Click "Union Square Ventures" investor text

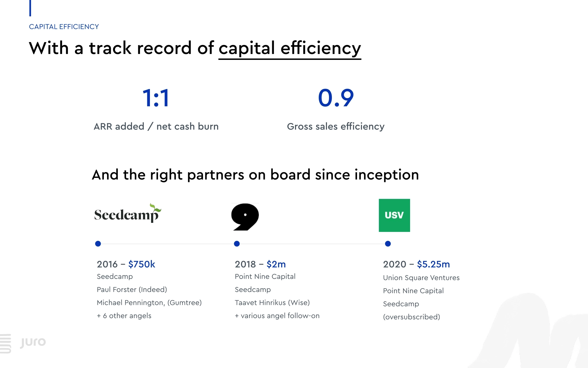coord(421,277)
